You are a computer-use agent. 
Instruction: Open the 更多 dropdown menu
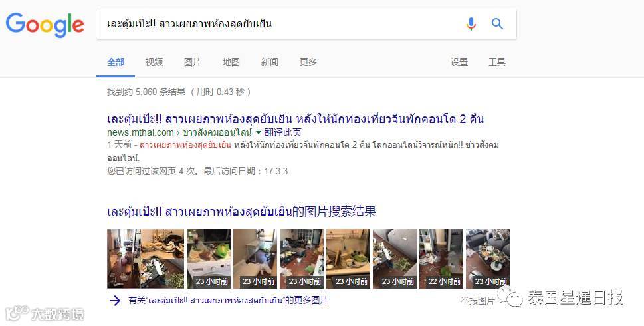(308, 62)
